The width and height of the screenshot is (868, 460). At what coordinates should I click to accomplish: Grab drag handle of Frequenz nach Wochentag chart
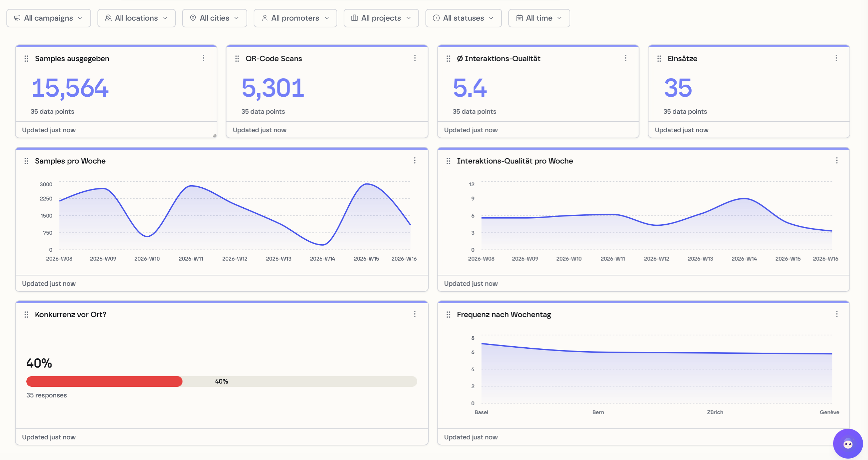448,315
